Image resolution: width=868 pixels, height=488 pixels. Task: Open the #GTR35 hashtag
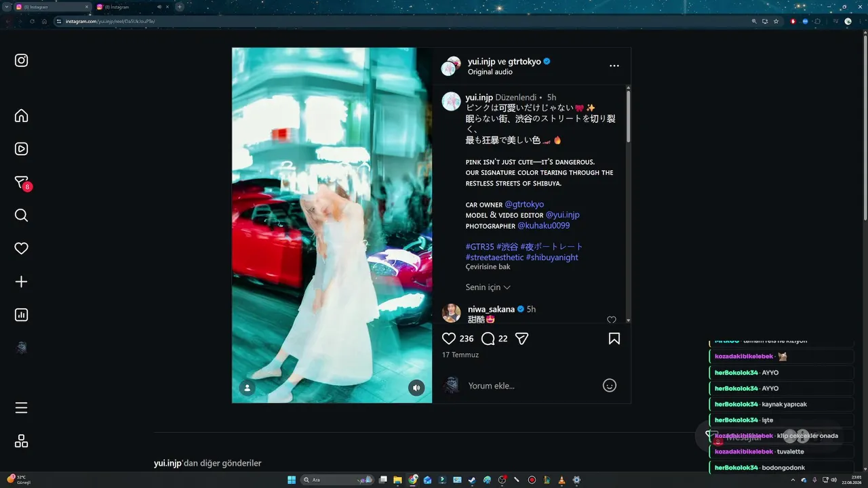coord(480,247)
